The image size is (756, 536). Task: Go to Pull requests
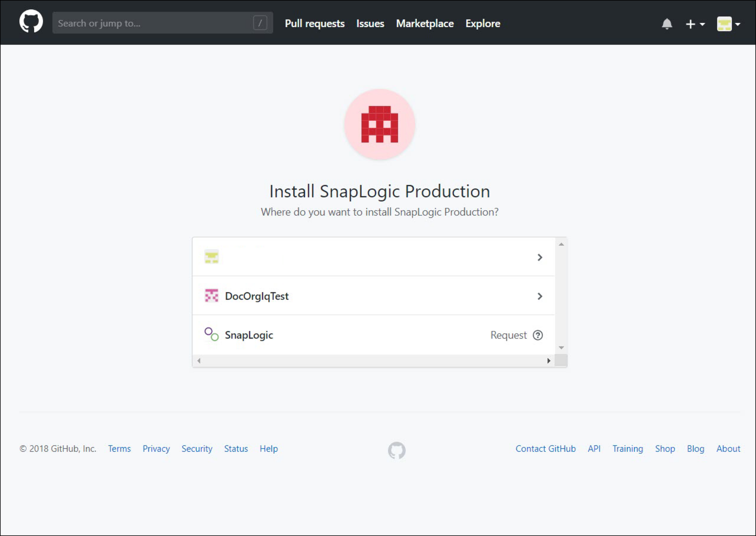point(315,24)
